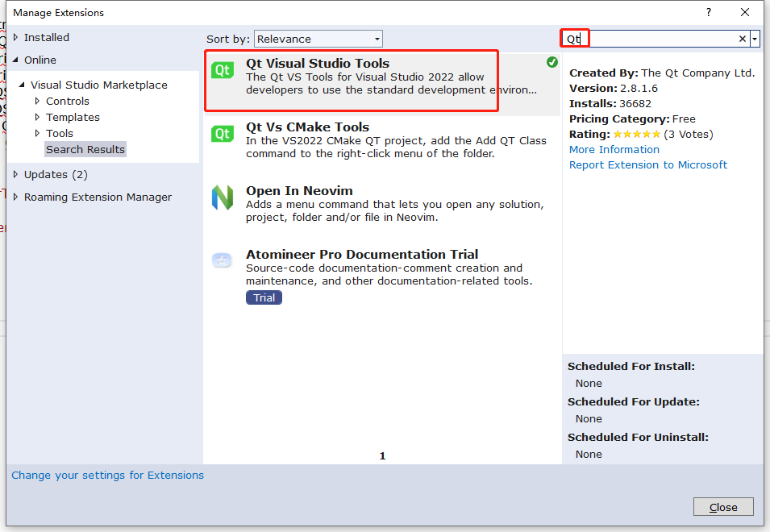Select the Qt Visual Studio Tools title

click(x=318, y=64)
